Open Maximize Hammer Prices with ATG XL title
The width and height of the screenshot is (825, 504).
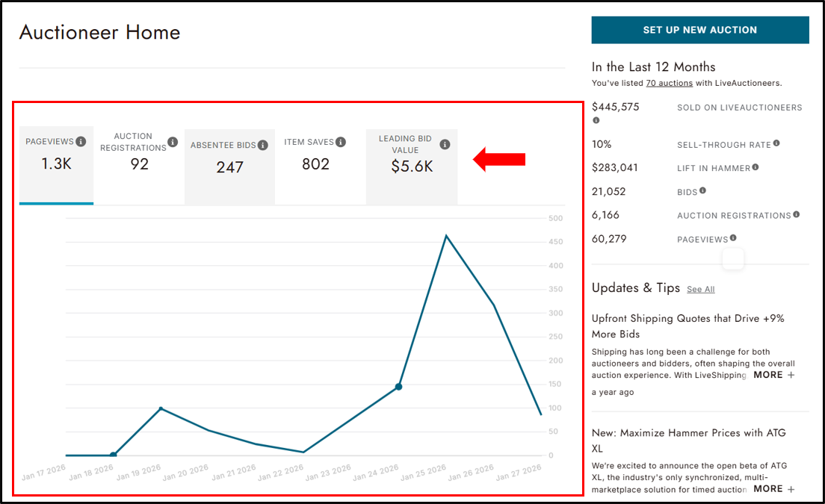pos(688,441)
